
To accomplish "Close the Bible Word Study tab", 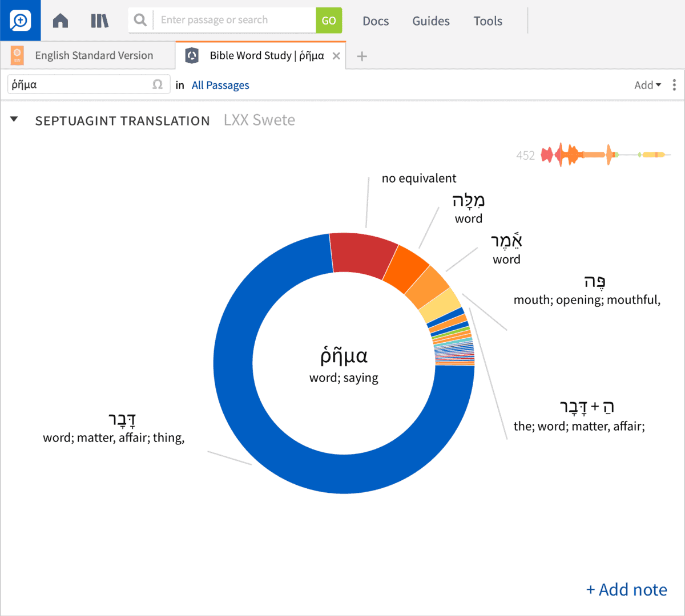I will coord(336,56).
